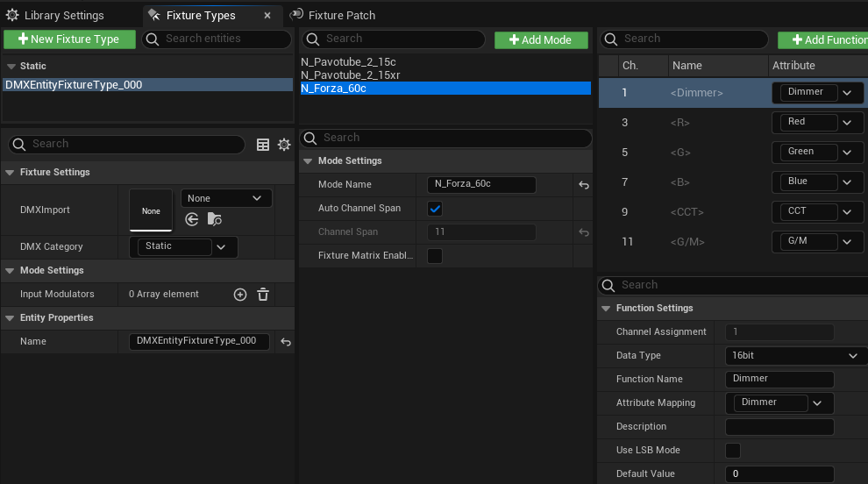This screenshot has width=868, height=484.
Task: Select the N_Forza_60c mode
Action: pos(445,88)
